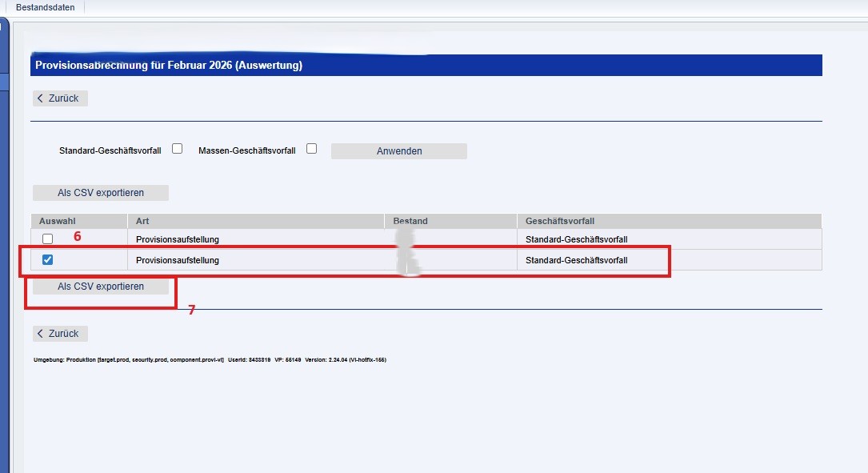Tick the Massen-Geschäftsvorfall filter checkbox
The image size is (868, 473).
coord(312,148)
